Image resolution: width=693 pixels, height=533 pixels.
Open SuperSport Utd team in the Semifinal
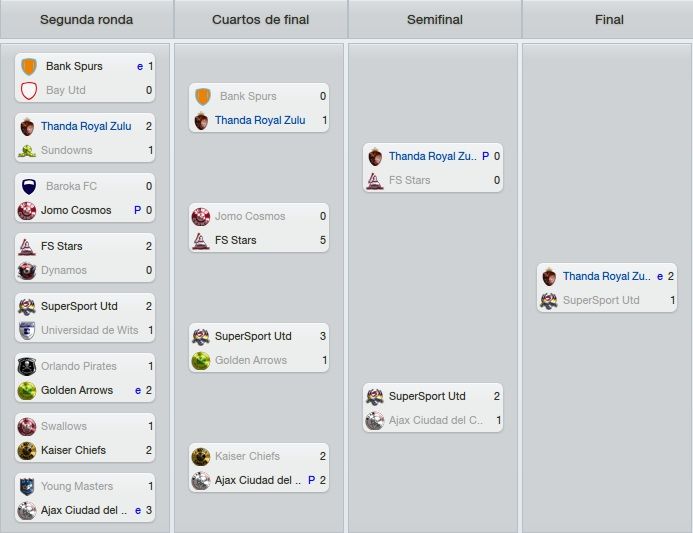click(x=427, y=396)
